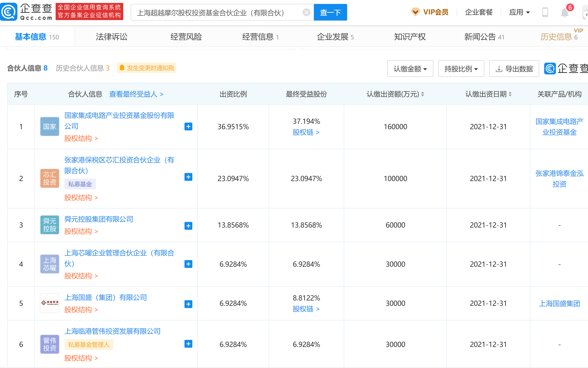Switch to the 经营风险 tab
This screenshot has height=368, width=588.
186,37
